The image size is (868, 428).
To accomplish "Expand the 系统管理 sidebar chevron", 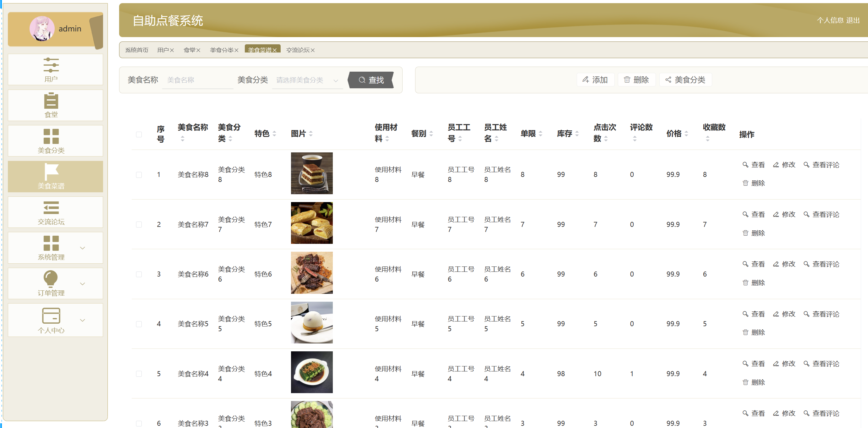I will [x=83, y=248].
